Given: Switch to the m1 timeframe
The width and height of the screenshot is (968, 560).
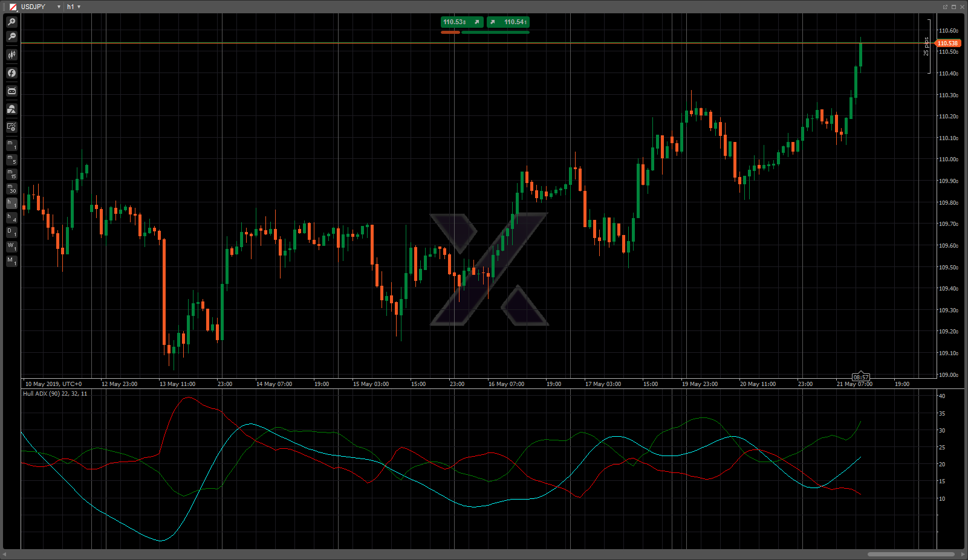Looking at the screenshot, I should [11, 145].
